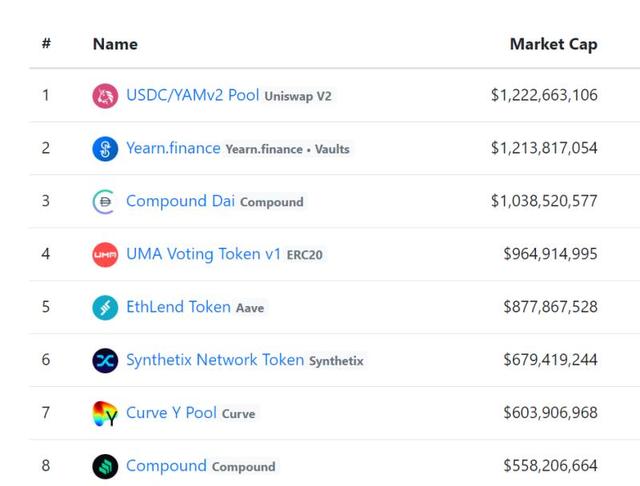This screenshot has width=640, height=486.
Task: Open the Compound Dai link
Action: (180, 201)
